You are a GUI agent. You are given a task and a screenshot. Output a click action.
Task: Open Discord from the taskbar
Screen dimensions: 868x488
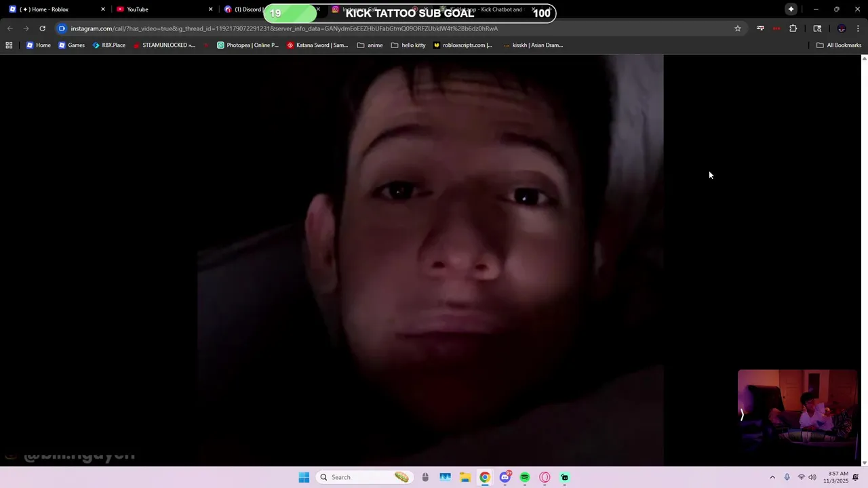click(x=505, y=477)
